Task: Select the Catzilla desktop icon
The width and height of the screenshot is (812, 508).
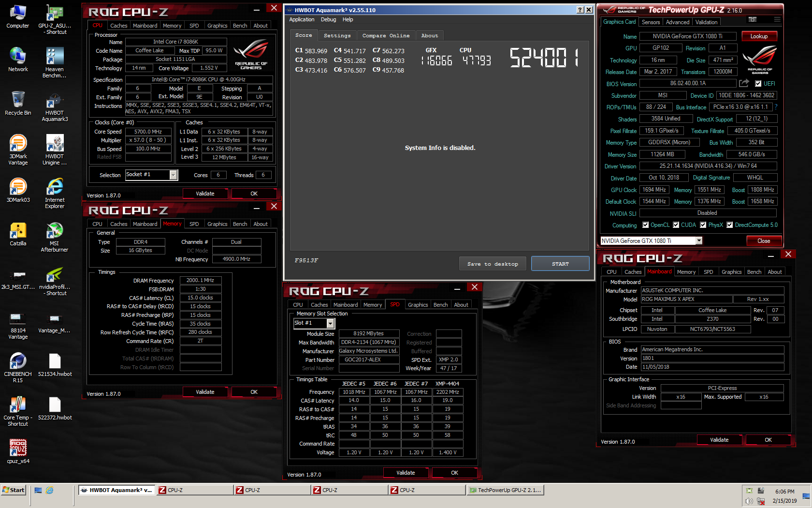Action: coord(18,234)
